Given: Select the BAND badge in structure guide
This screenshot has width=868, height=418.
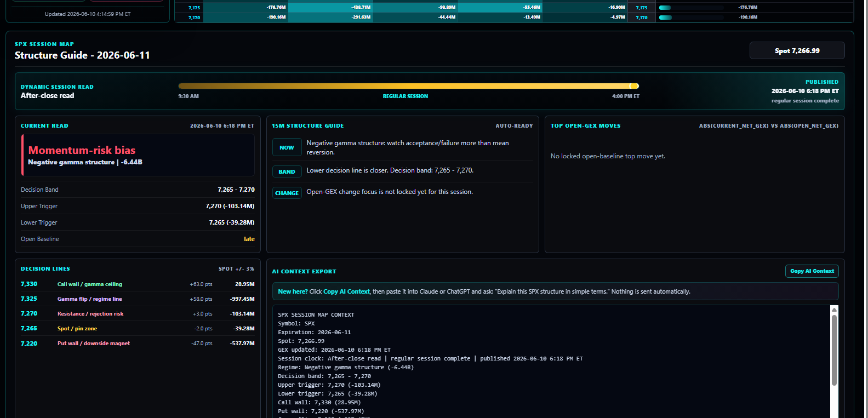Looking at the screenshot, I should tap(287, 171).
